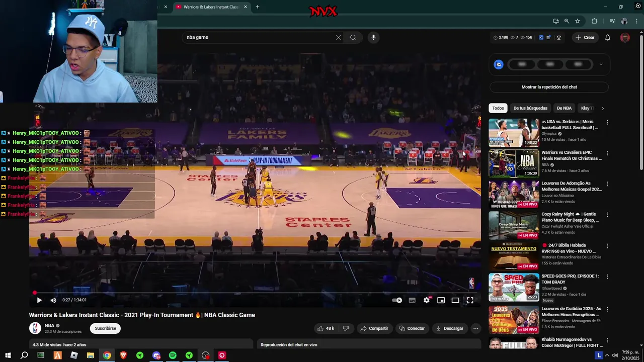
Task: Select the 'De NBA' filter chip
Action: coord(564,108)
